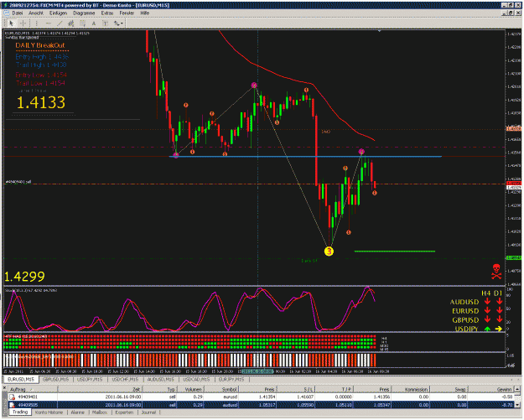Activate the crosshair tool
Screen dimensions: 524x420
23,23
